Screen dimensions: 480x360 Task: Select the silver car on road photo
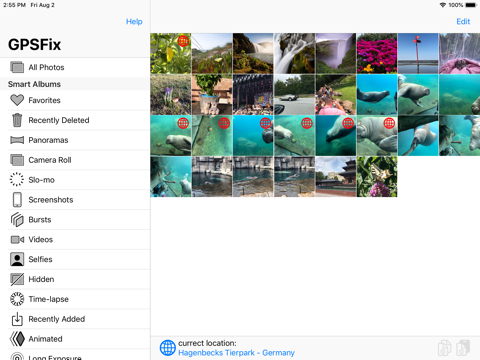[x=294, y=95]
